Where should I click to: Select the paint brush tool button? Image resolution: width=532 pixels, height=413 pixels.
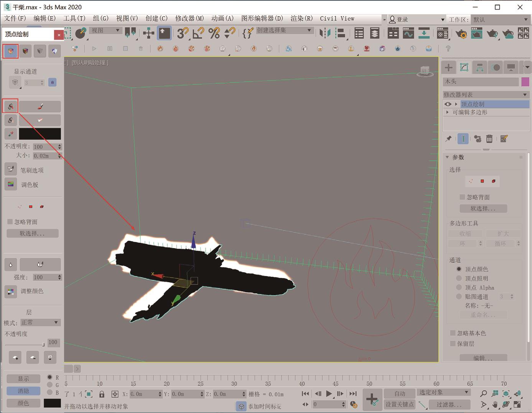click(40, 106)
